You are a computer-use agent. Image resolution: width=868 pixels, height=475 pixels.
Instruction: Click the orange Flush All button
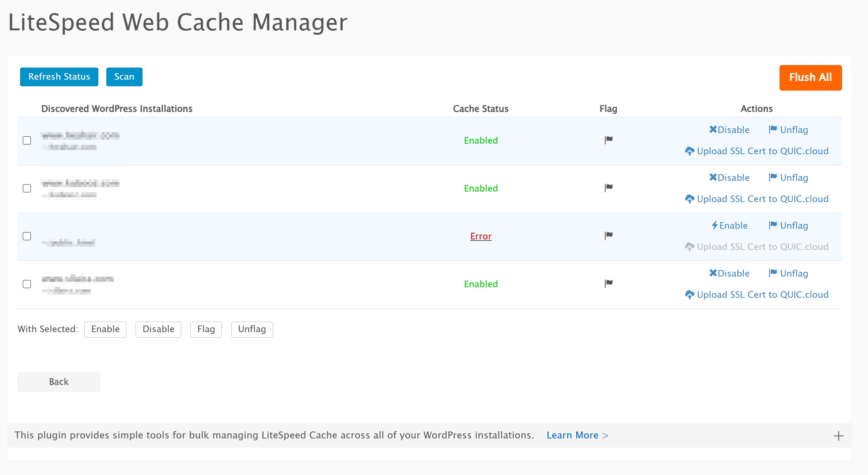click(810, 77)
